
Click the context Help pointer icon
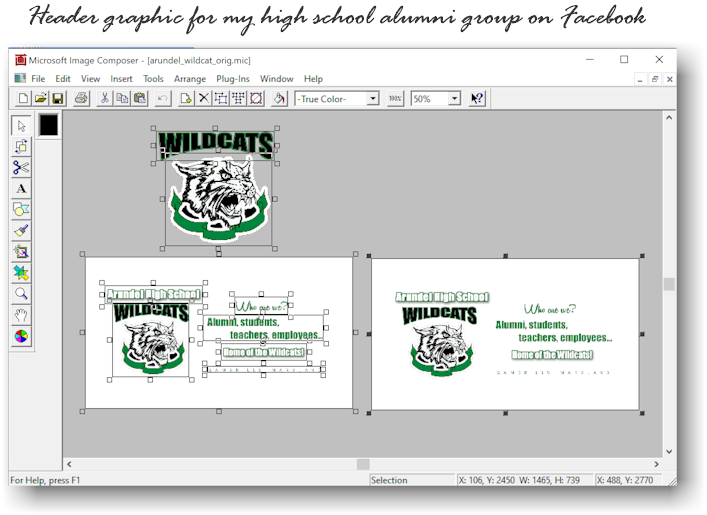(x=477, y=98)
